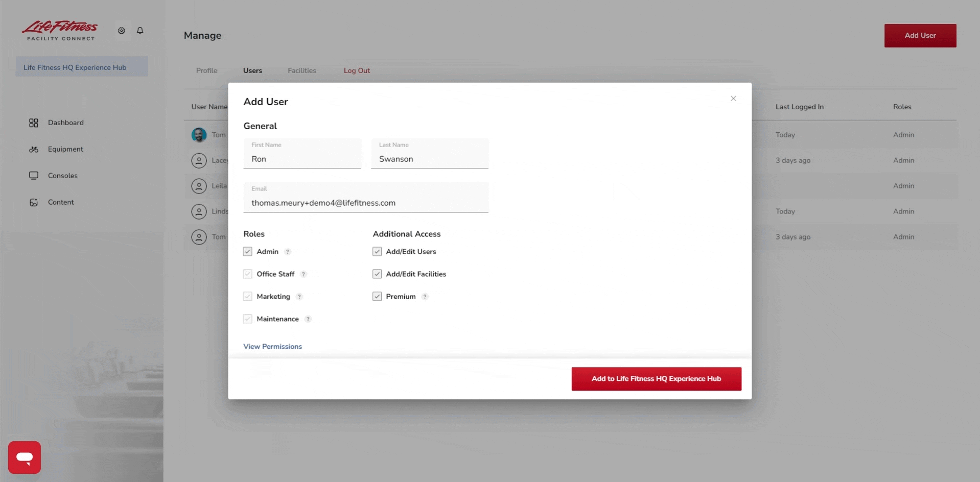This screenshot has width=980, height=482.
Task: Click the First Name field containing Ron
Action: 302,154
